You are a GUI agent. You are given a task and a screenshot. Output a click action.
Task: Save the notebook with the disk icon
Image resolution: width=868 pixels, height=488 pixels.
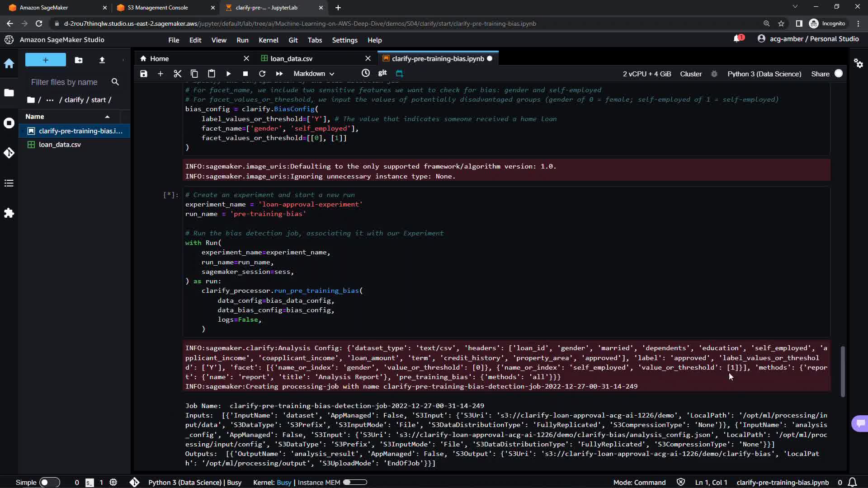pyautogui.click(x=144, y=74)
